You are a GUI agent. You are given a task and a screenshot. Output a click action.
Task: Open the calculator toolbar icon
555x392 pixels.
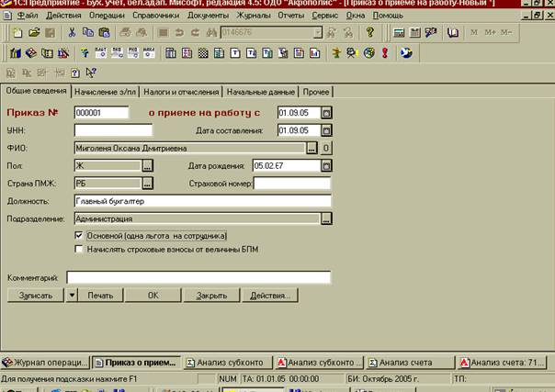click(399, 33)
